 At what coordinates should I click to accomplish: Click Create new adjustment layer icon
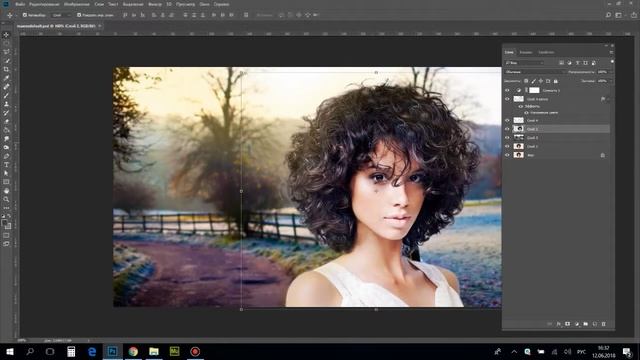(577, 324)
